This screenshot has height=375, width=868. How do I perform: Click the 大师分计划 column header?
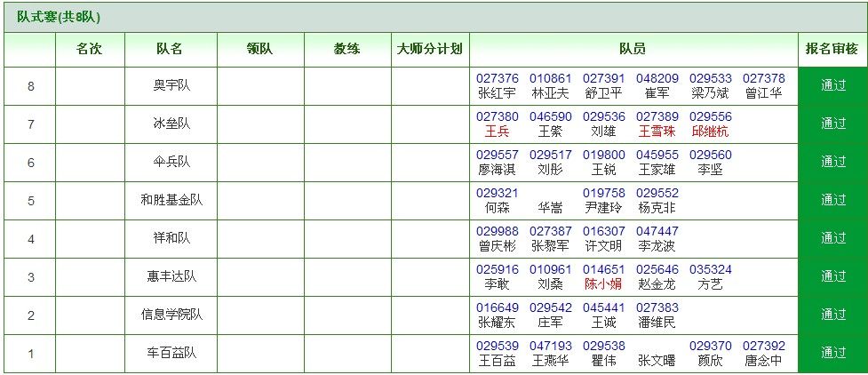tap(430, 49)
